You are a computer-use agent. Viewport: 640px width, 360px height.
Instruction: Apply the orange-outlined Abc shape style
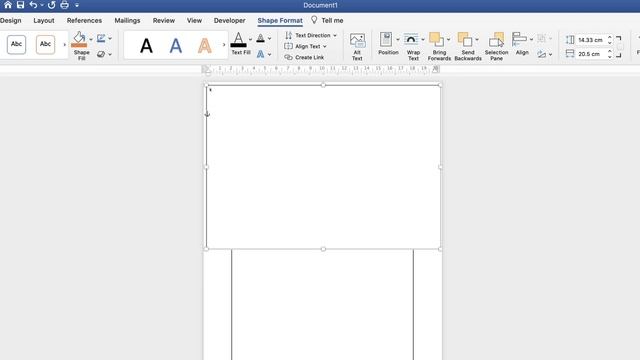[x=45, y=44]
